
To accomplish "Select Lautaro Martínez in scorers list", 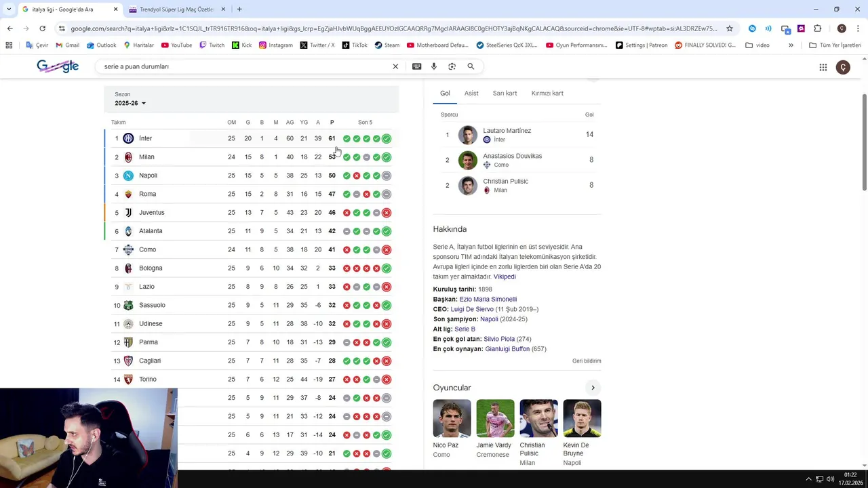I will [x=517, y=135].
